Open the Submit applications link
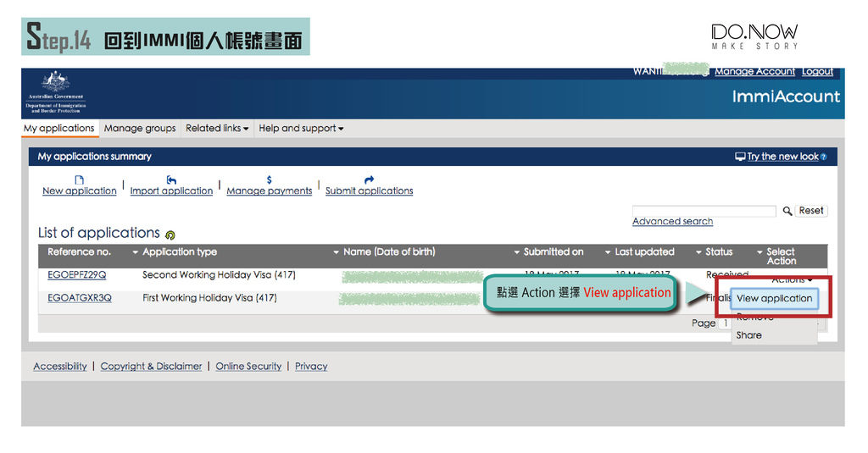The image size is (868, 453). [x=370, y=191]
